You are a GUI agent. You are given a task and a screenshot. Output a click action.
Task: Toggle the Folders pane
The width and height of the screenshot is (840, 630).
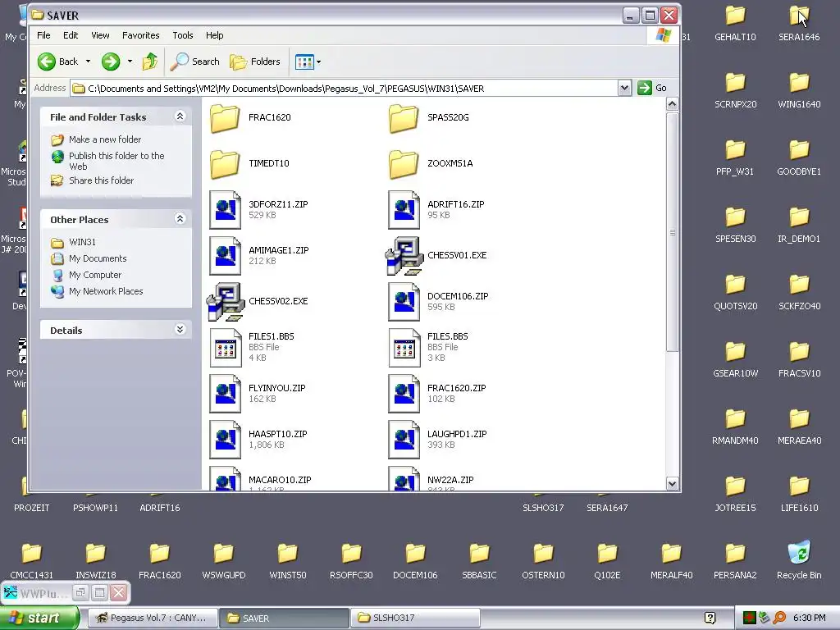(x=255, y=62)
